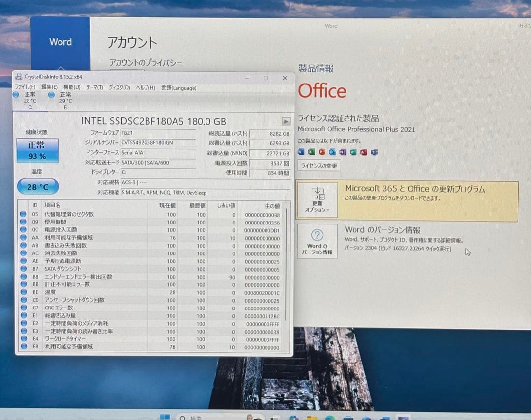
Task: Click the 正常 93% health status button
Action: [x=37, y=151]
